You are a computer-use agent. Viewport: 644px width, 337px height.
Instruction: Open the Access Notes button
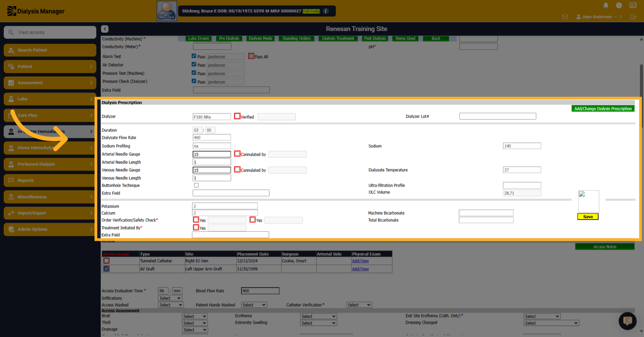[x=605, y=247]
